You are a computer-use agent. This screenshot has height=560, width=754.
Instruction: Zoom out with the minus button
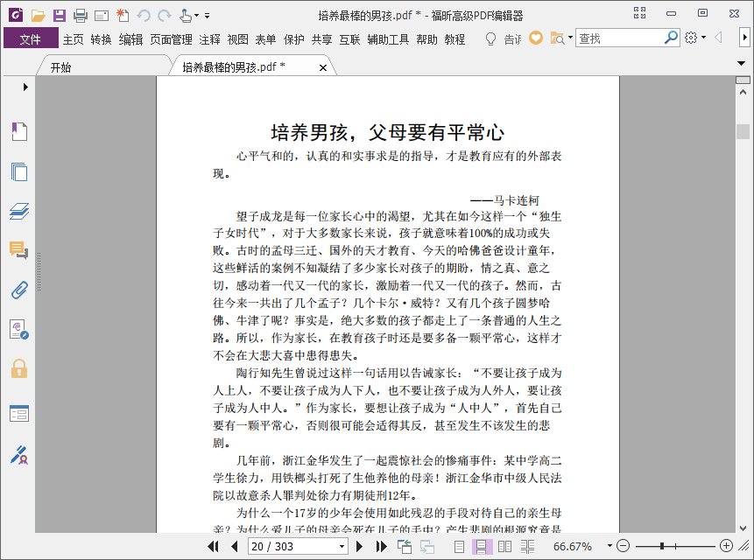[623, 546]
